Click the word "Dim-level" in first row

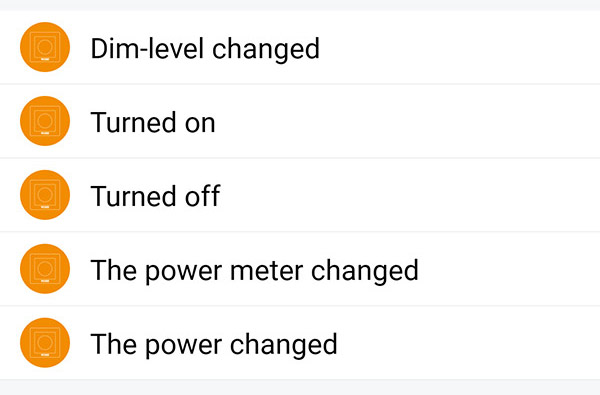click(147, 49)
